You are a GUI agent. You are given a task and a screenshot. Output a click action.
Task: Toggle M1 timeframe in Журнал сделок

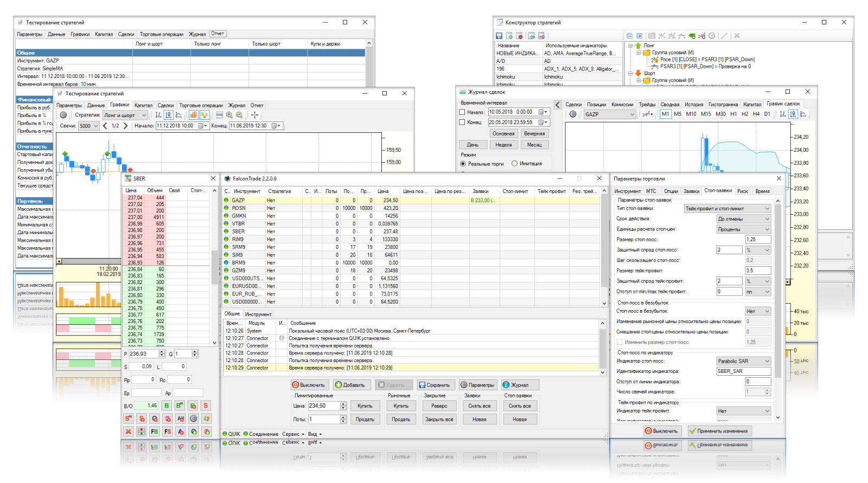tap(666, 114)
